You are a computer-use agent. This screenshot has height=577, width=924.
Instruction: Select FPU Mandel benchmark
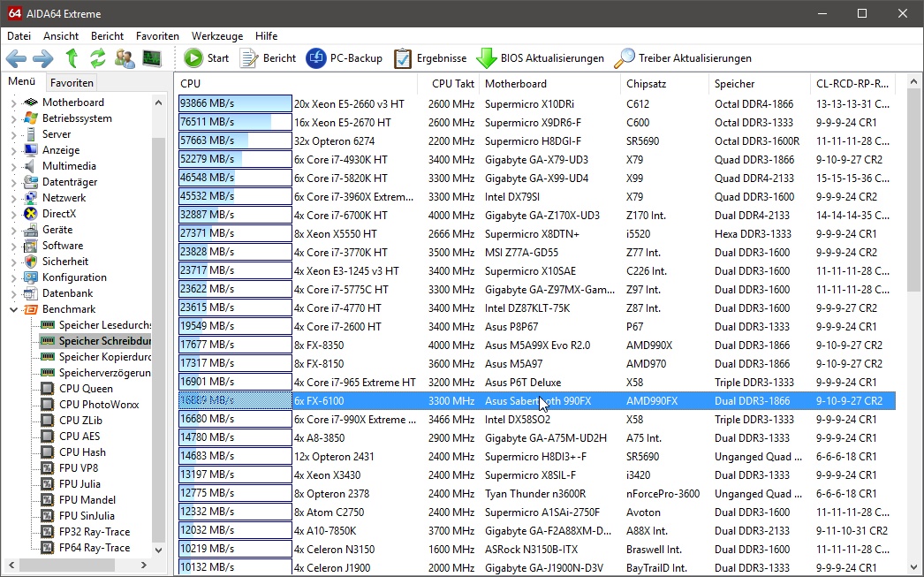pos(87,500)
